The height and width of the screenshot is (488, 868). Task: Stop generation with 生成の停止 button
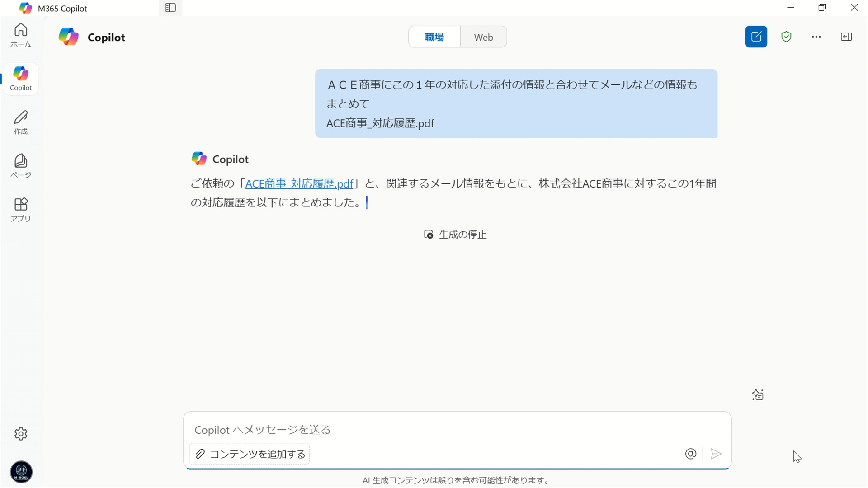pos(455,235)
